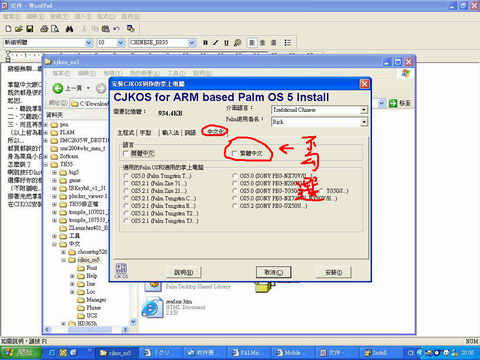This screenshot has width=480, height=360.
Task: Switch to Install taskbar button
Action: pos(379,353)
